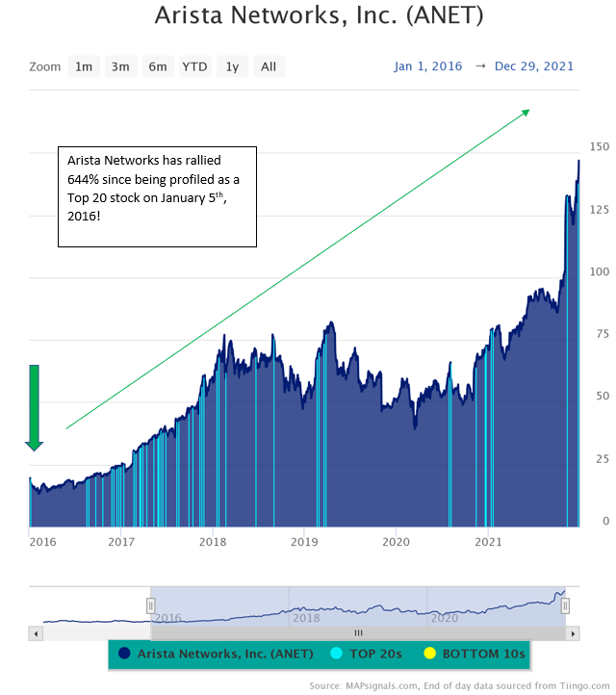
Task: Click the 150 y-axis value
Action: pyautogui.click(x=600, y=146)
